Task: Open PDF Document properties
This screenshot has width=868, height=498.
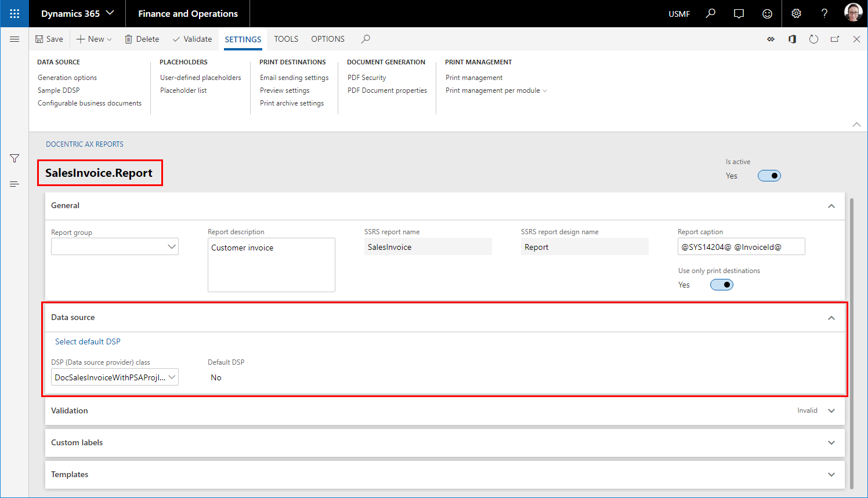Action: (x=387, y=90)
